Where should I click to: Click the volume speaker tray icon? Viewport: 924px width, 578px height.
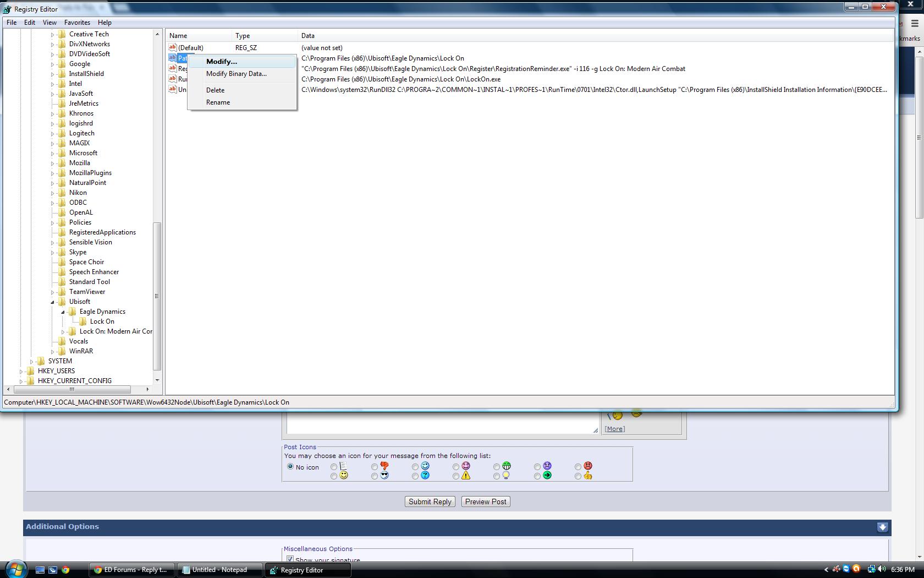click(882, 569)
